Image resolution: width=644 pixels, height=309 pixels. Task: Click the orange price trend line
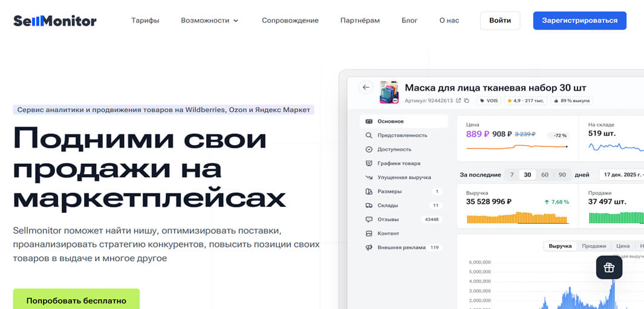tap(517, 147)
